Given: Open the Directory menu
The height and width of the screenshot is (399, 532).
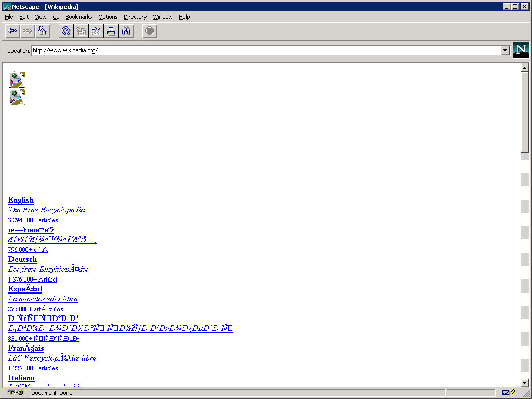Looking at the screenshot, I should coord(135,17).
